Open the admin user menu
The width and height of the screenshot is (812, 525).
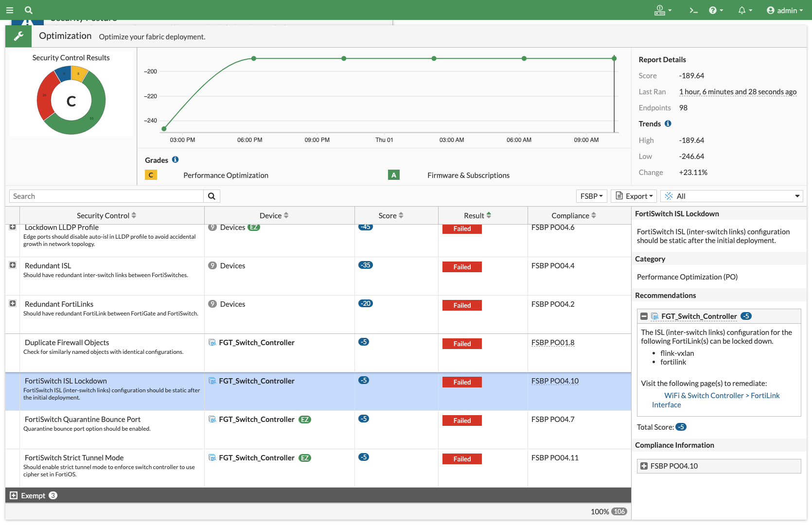click(785, 10)
